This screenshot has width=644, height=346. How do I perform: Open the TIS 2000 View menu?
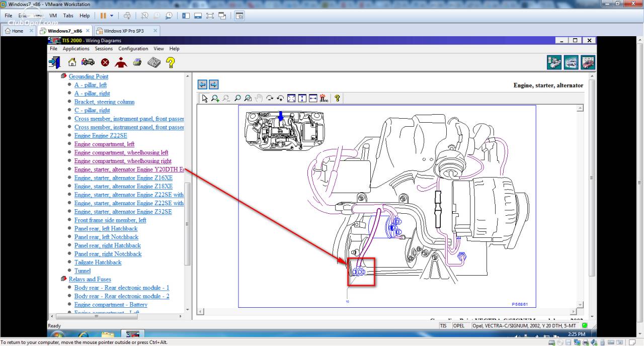(x=158, y=49)
